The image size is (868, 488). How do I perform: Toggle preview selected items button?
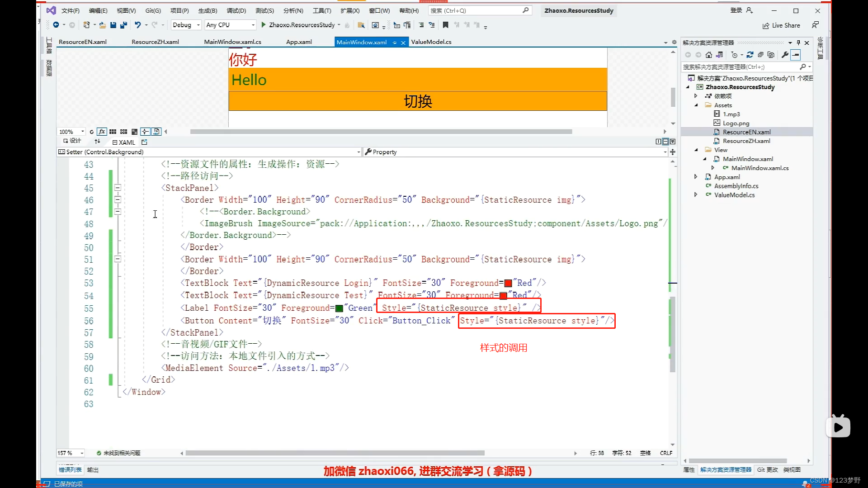(796, 55)
